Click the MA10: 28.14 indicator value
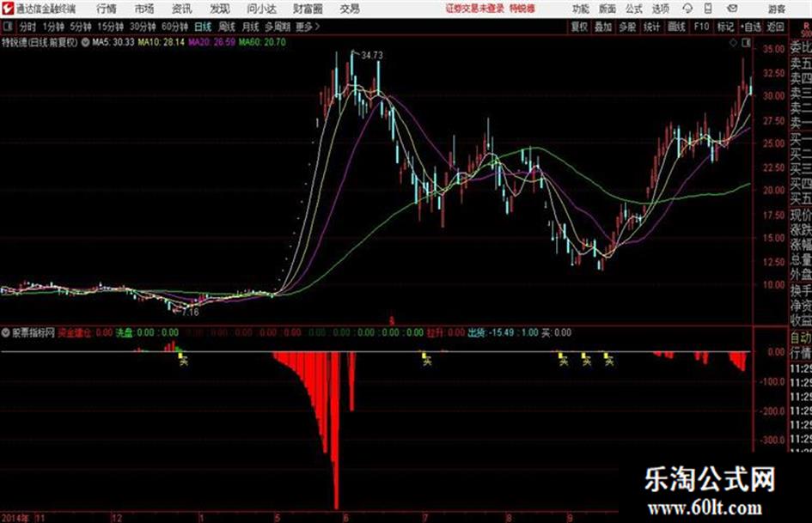Image resolution: width=812 pixels, height=523 pixels. [x=161, y=42]
